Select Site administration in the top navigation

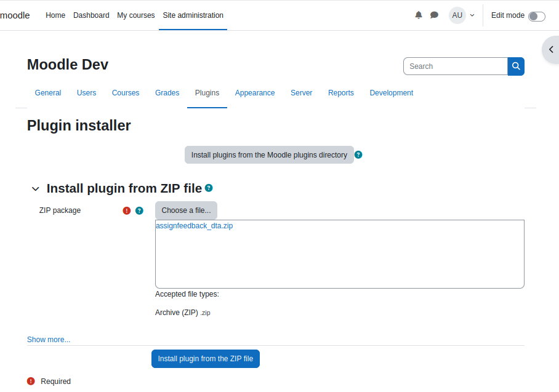click(193, 15)
